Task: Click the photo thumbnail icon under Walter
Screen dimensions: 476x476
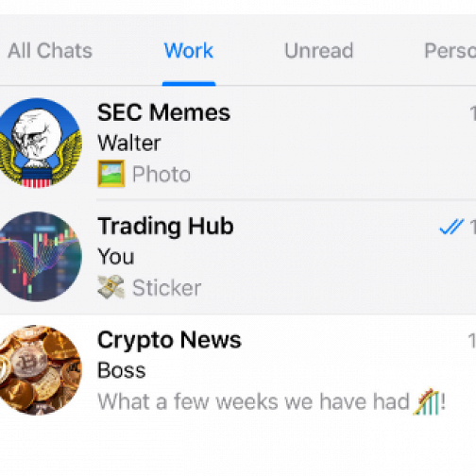Action: pyautogui.click(x=111, y=174)
